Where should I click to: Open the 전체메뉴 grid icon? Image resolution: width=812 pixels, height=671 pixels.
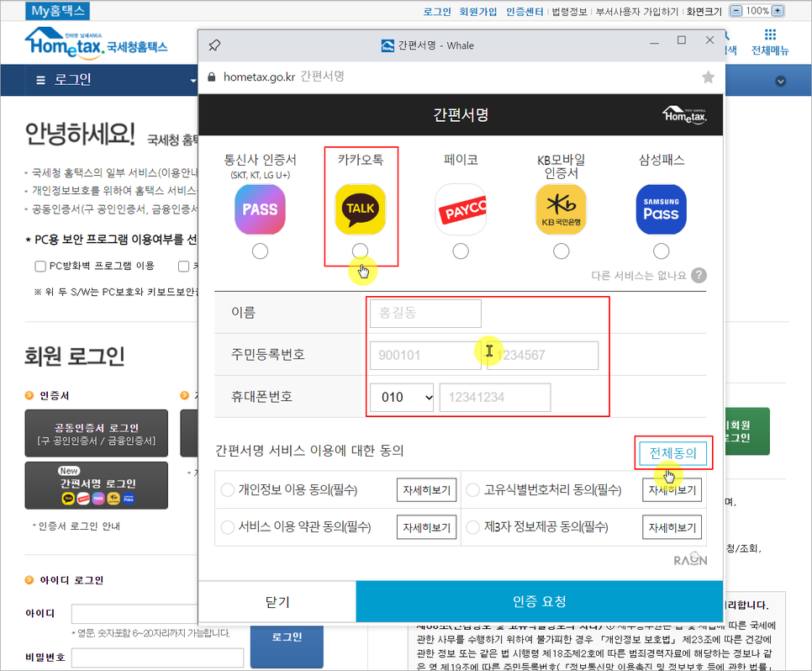coord(770,34)
